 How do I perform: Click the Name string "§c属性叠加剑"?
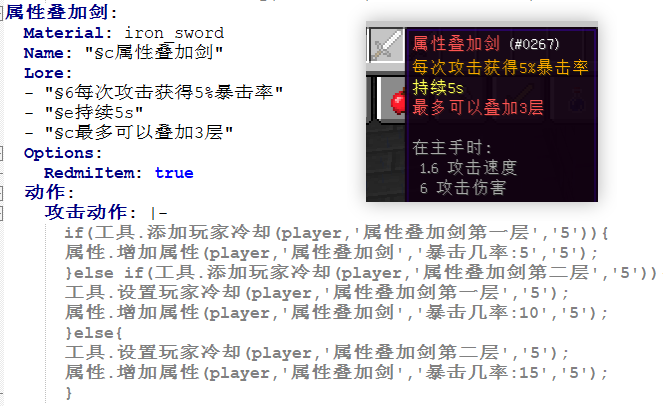[154, 53]
